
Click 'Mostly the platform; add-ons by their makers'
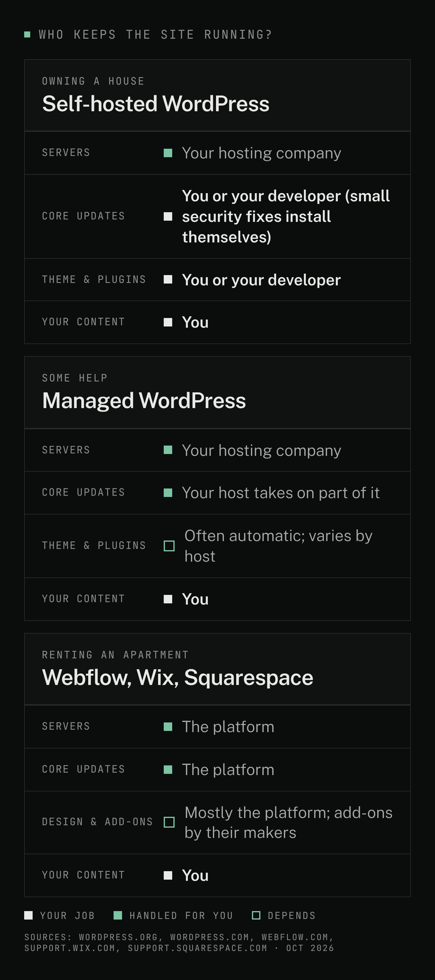coord(288,822)
